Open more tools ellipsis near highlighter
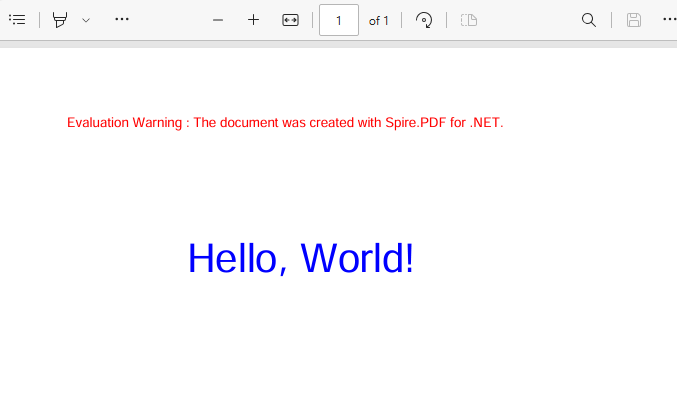The width and height of the screenshot is (677, 399). (x=122, y=19)
